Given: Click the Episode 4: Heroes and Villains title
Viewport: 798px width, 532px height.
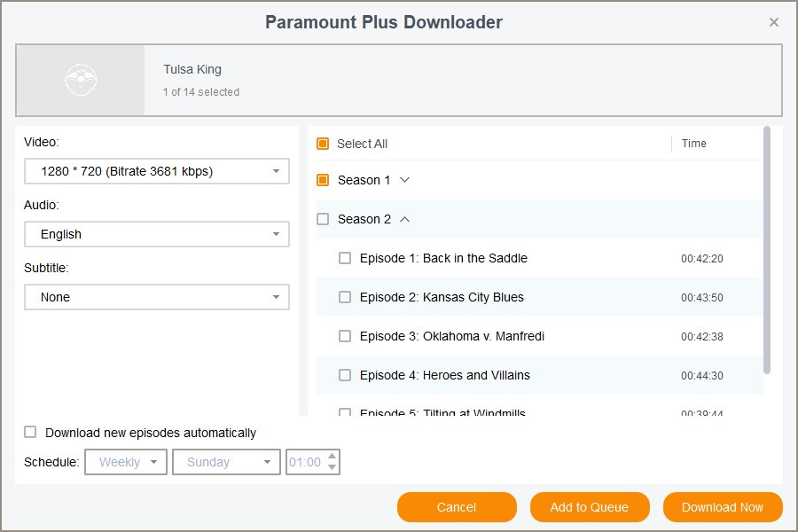Looking at the screenshot, I should [445, 375].
